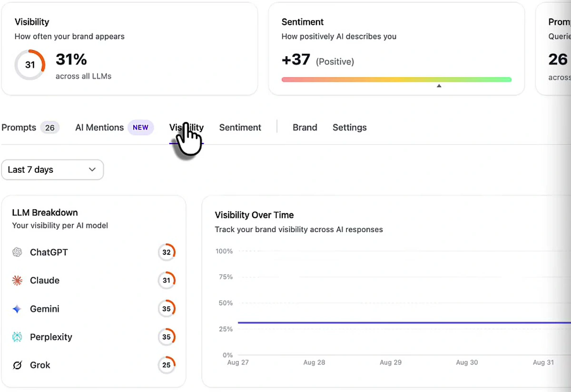Click the 0% y-axis label
Screen dimensions: 571x392
pos(228,355)
